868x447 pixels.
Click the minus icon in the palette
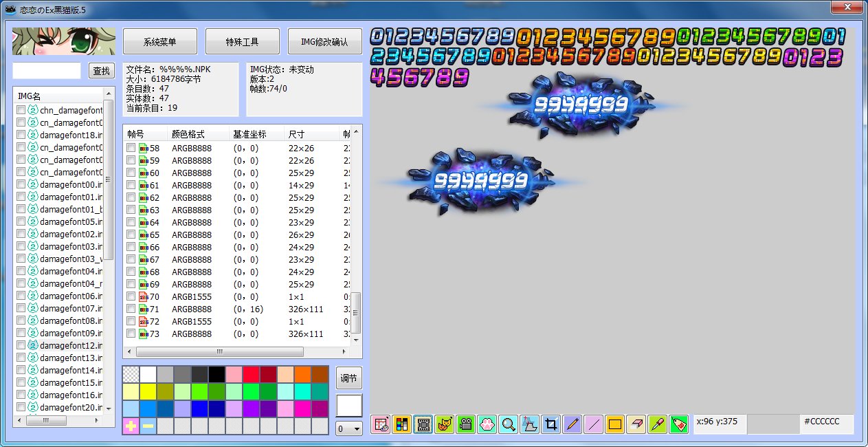[148, 426]
